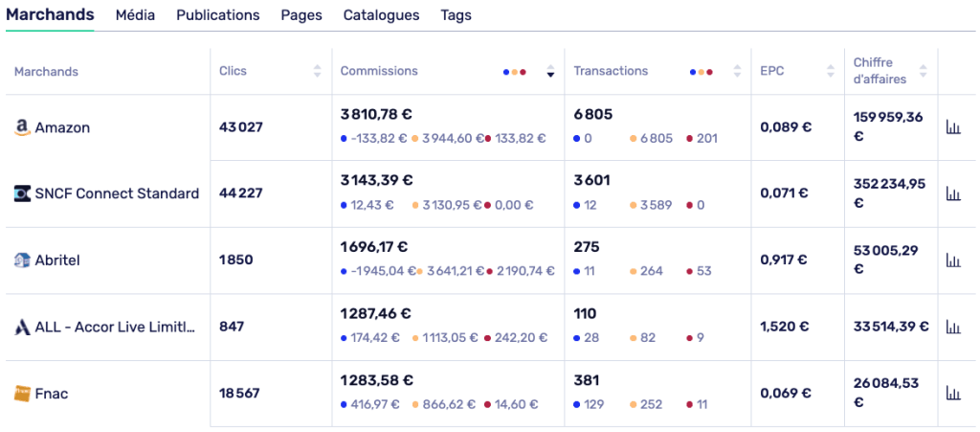Click Fnac validated commission 866,62 €

pos(444,404)
